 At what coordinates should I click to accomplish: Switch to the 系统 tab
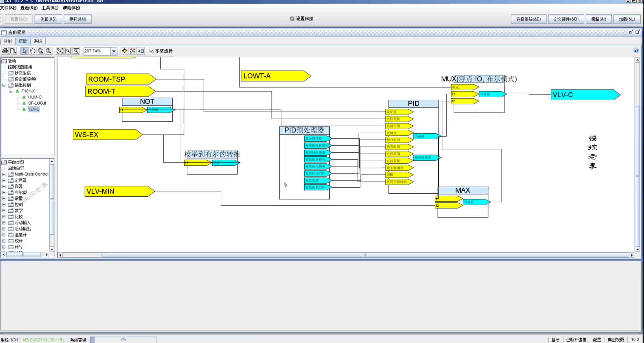click(38, 41)
